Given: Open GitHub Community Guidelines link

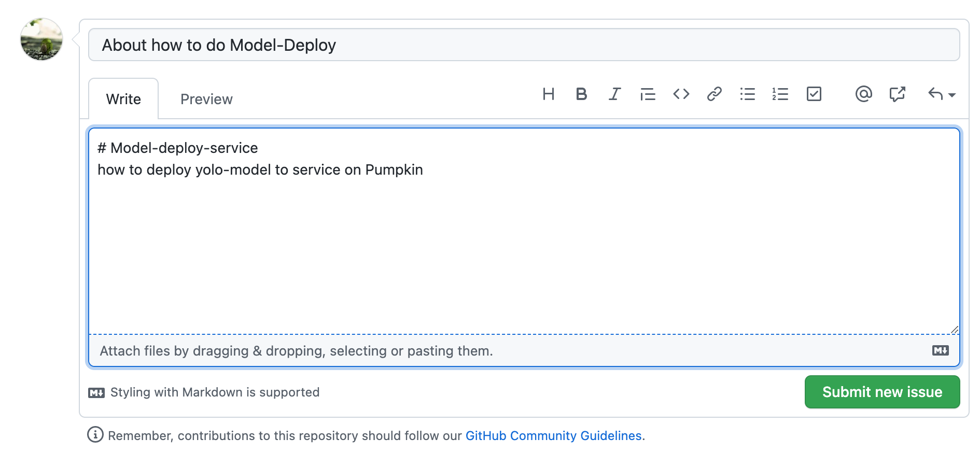Looking at the screenshot, I should [553, 435].
